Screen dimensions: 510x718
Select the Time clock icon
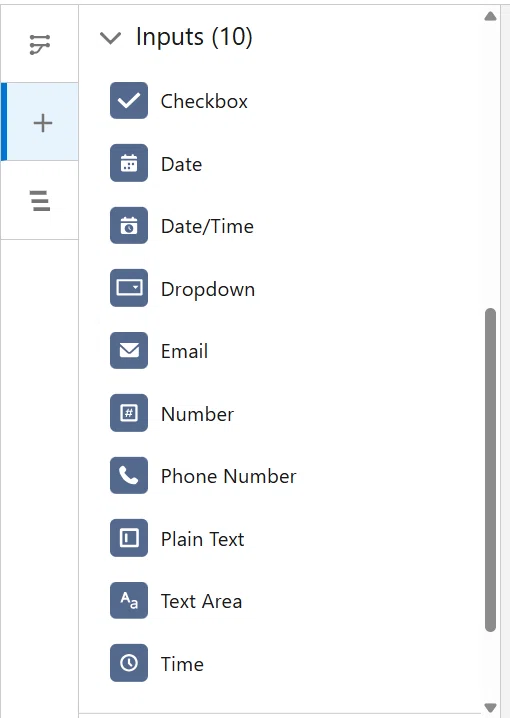click(x=129, y=663)
